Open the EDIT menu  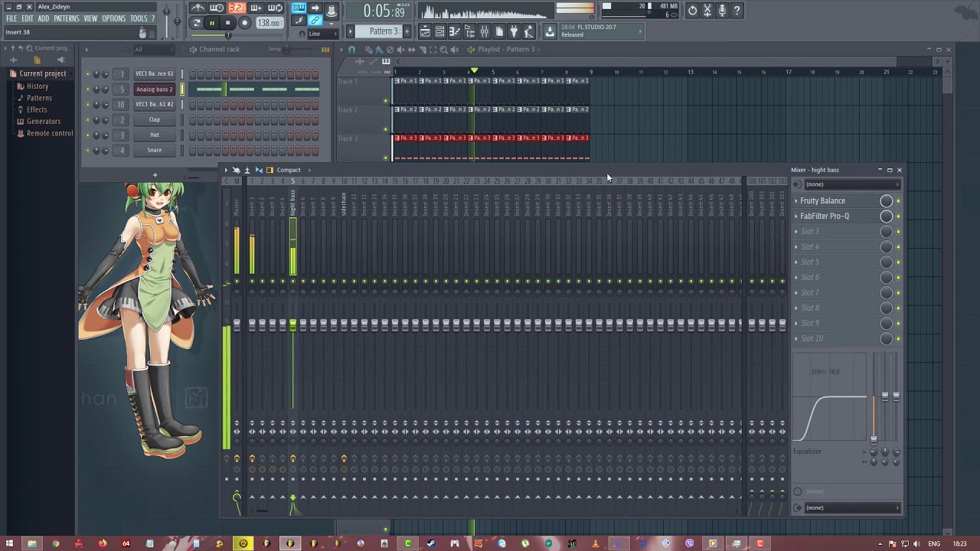pos(28,18)
